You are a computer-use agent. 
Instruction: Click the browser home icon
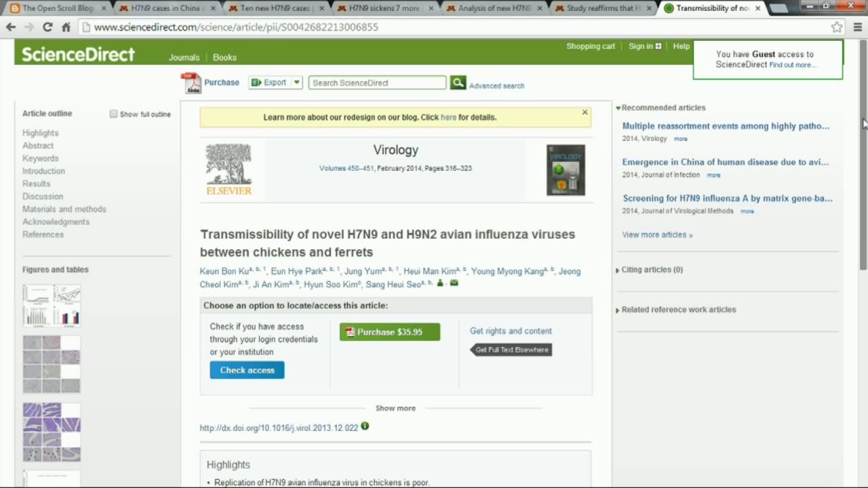tap(66, 27)
